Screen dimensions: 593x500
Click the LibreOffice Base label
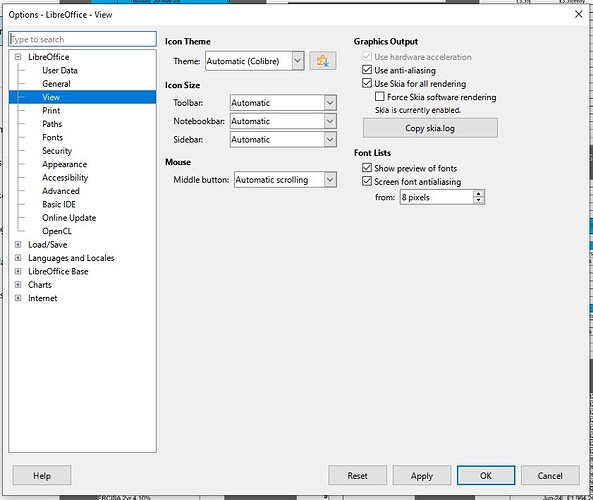click(58, 272)
